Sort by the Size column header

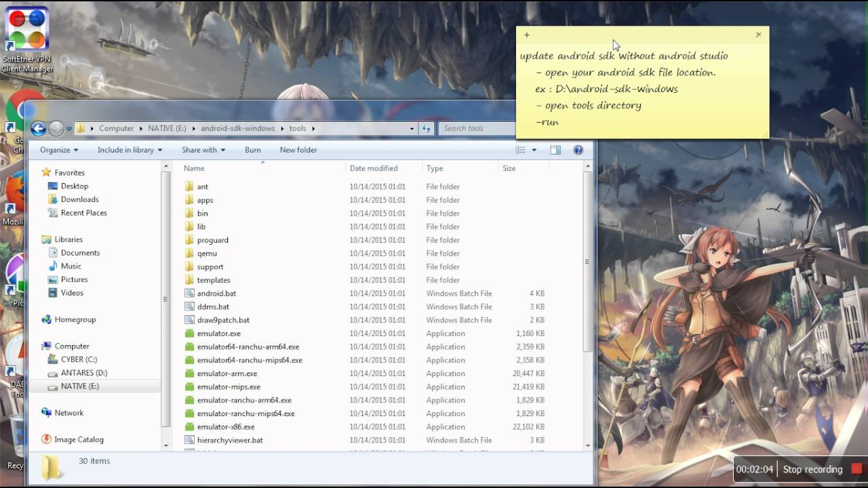[x=523, y=168]
